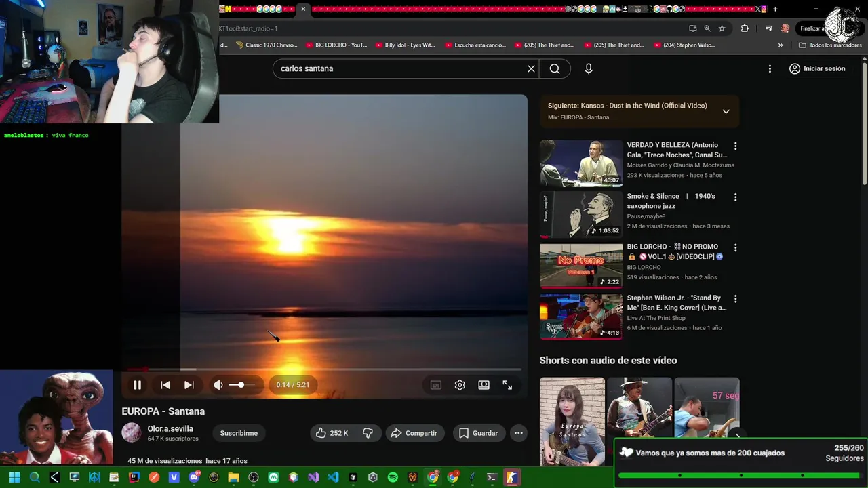Open VERDAD Y BELLEZA video thumbnail
Viewport: 868px width, 488px height.
[x=581, y=163]
